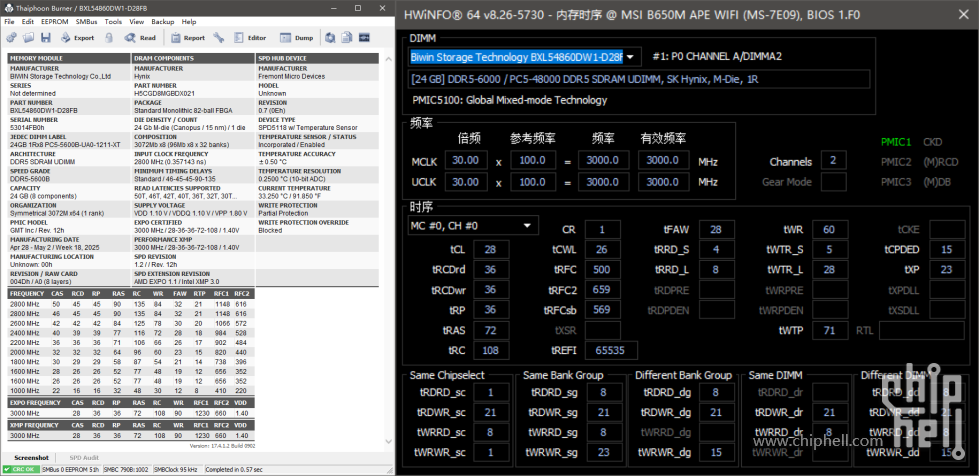Viewport: 979px width, 476px height.
Task: Click the 2600 MHz frequency row
Action: coord(131,324)
